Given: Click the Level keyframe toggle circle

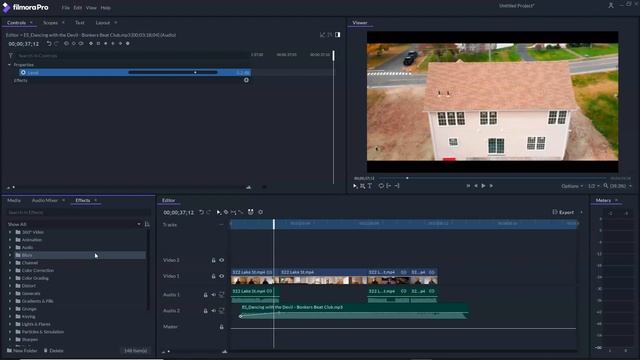Looking at the screenshot, I should coord(23,72).
